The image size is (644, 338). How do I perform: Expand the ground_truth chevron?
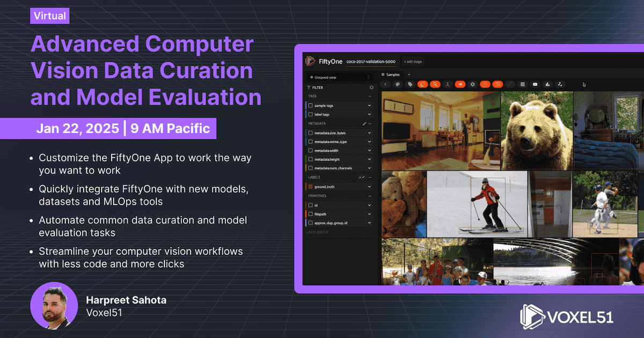(x=369, y=187)
